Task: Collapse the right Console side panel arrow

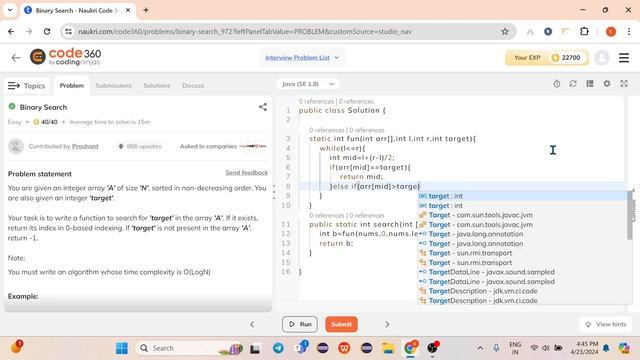Action: tap(633, 190)
